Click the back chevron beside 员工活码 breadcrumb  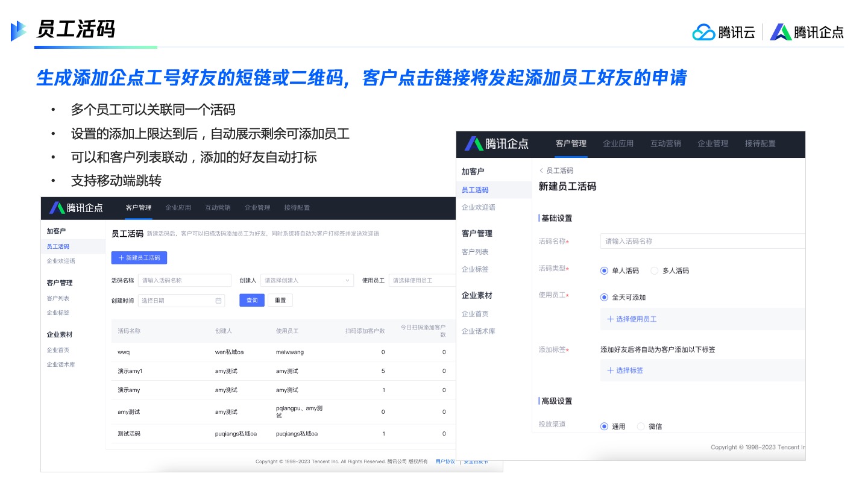tap(541, 171)
